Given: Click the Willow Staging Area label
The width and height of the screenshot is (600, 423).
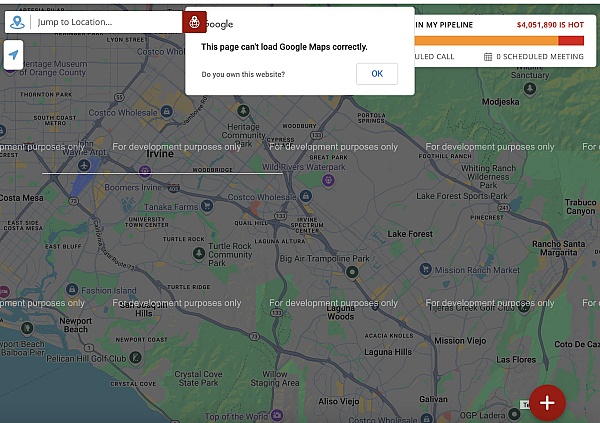Looking at the screenshot, I should pyautogui.click(x=275, y=378).
